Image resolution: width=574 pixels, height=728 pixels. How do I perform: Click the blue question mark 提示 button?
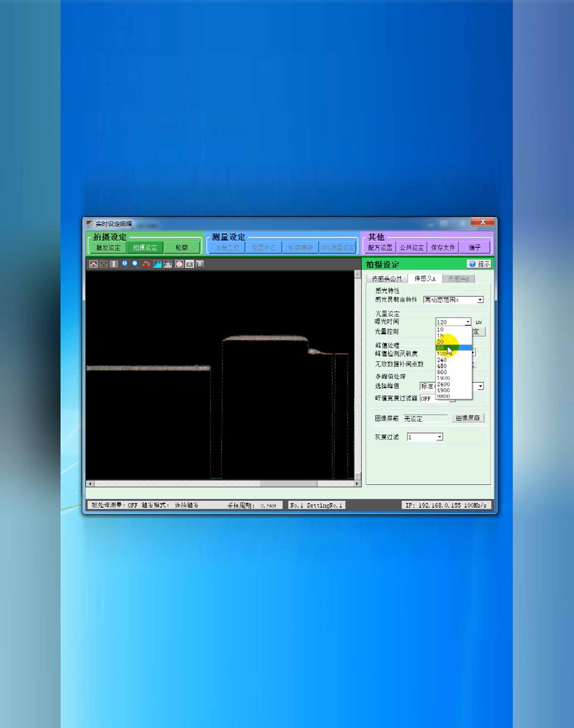[479, 264]
